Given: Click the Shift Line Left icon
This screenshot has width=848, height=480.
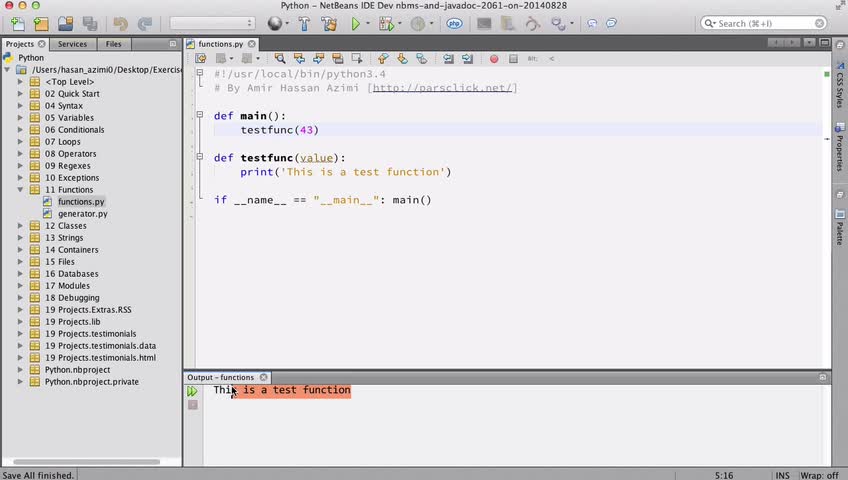Looking at the screenshot, I should pyautogui.click(x=448, y=58).
